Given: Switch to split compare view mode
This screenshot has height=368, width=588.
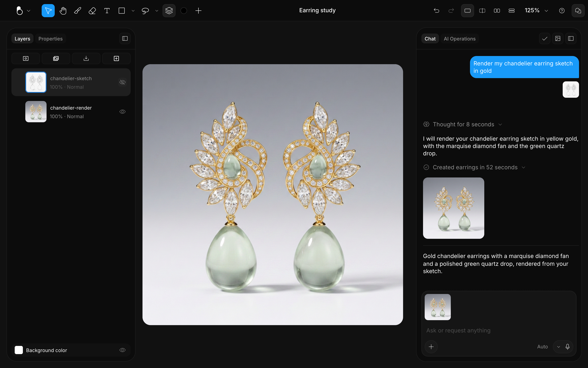Looking at the screenshot, I should [x=482, y=11].
